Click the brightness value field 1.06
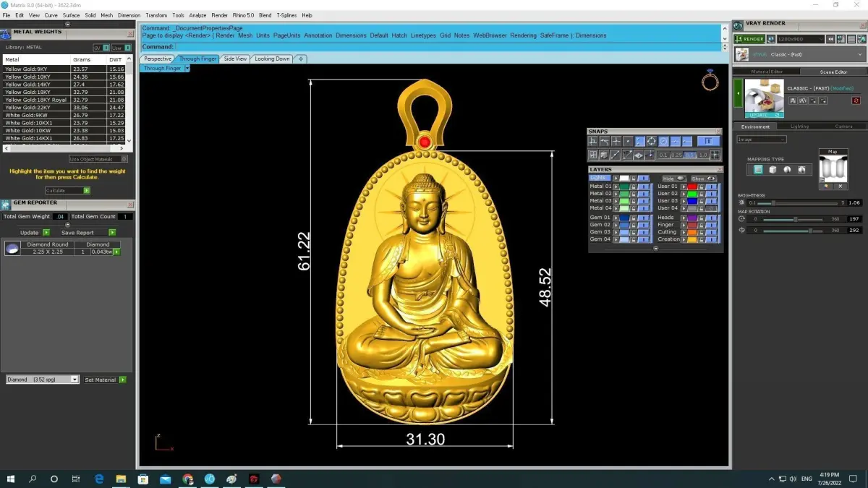 pyautogui.click(x=854, y=203)
